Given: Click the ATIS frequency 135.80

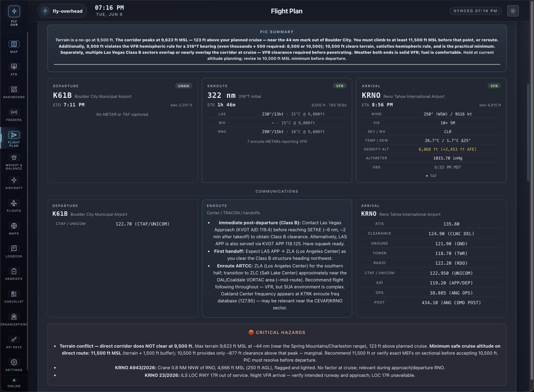Looking at the screenshot, I should pos(451,224).
